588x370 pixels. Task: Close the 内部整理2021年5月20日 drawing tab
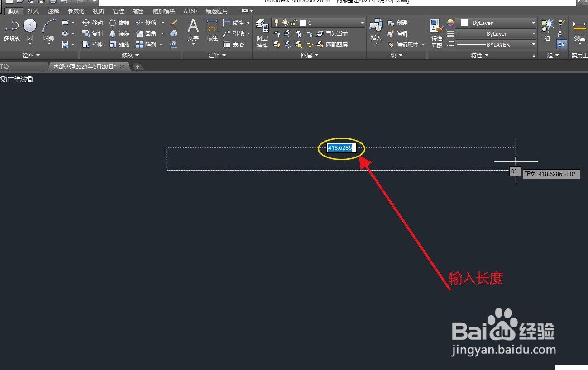(122, 66)
